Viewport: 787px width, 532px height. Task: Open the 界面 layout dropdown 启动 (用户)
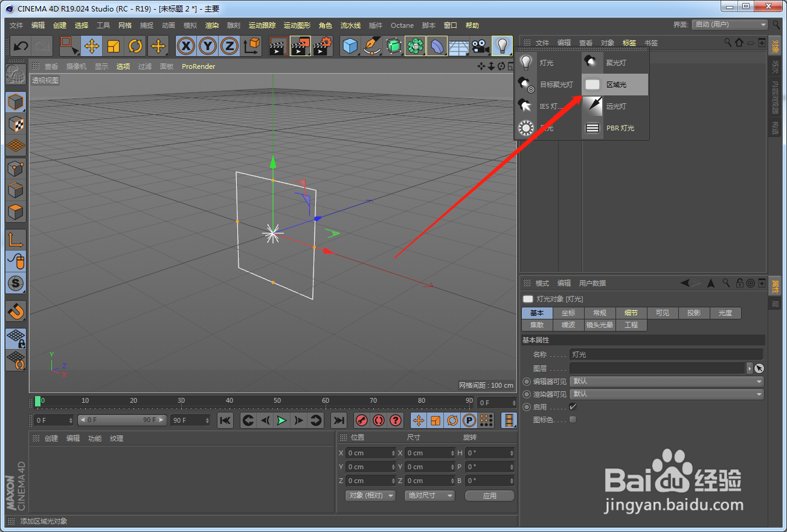[x=730, y=25]
